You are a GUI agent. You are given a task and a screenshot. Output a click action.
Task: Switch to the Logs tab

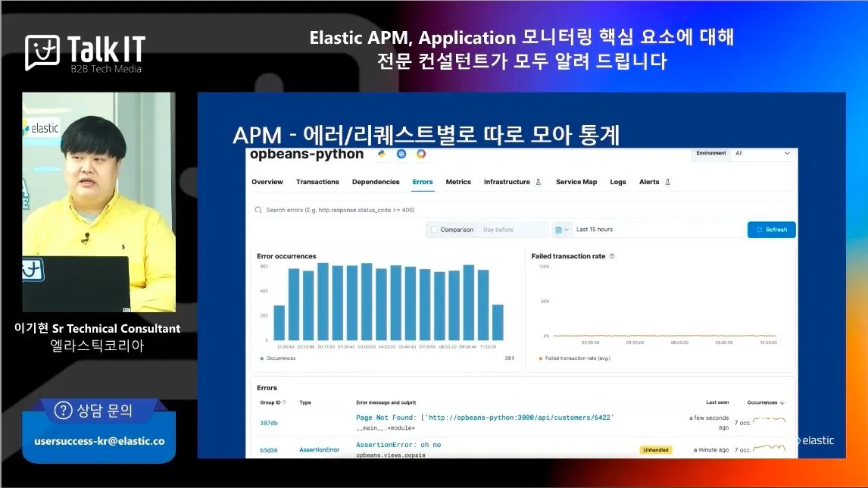618,182
